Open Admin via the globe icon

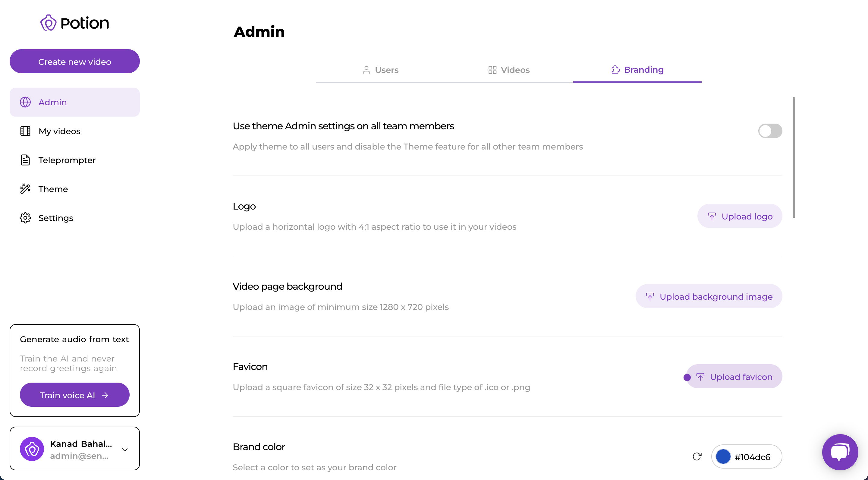(25, 102)
